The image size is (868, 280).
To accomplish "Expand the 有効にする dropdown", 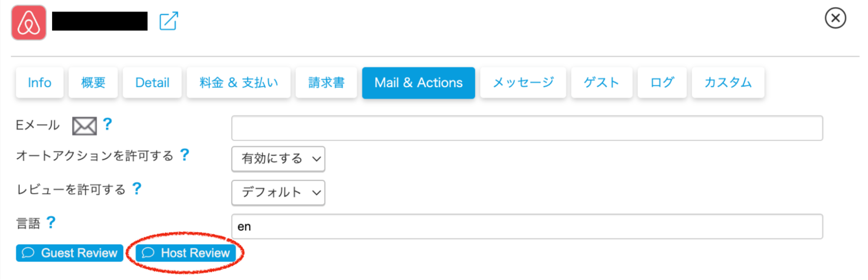I will click(278, 159).
